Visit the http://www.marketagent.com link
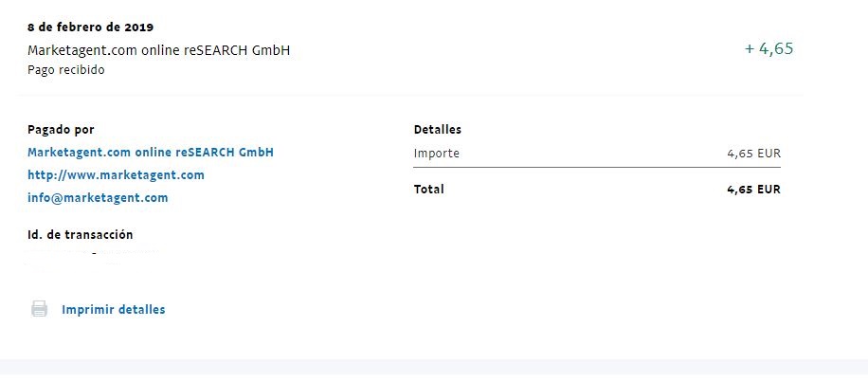The width and height of the screenshot is (868, 382). tap(116, 175)
